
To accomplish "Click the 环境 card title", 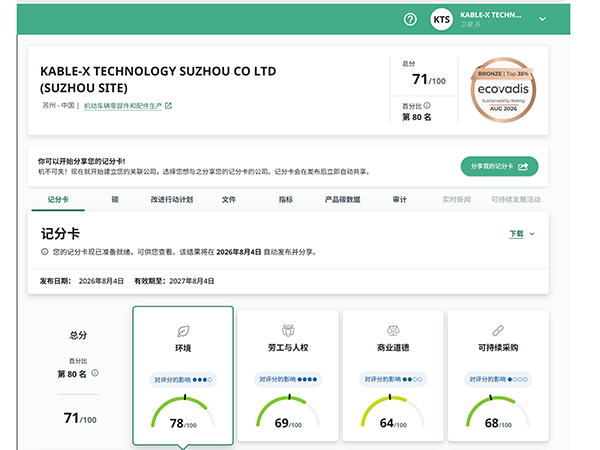I will (x=183, y=348).
